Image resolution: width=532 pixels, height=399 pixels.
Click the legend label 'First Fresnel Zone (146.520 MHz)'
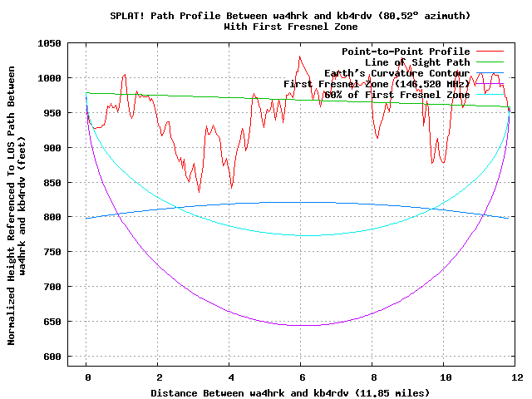pos(377,84)
